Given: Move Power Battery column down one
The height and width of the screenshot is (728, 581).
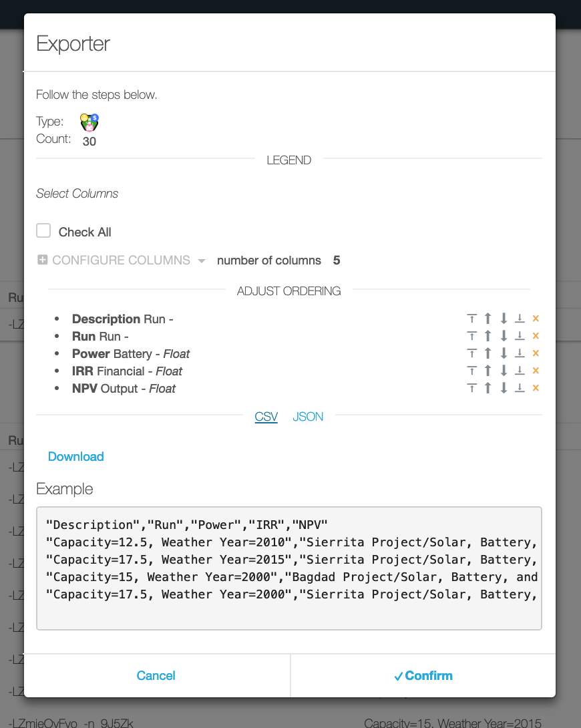Looking at the screenshot, I should tap(504, 353).
